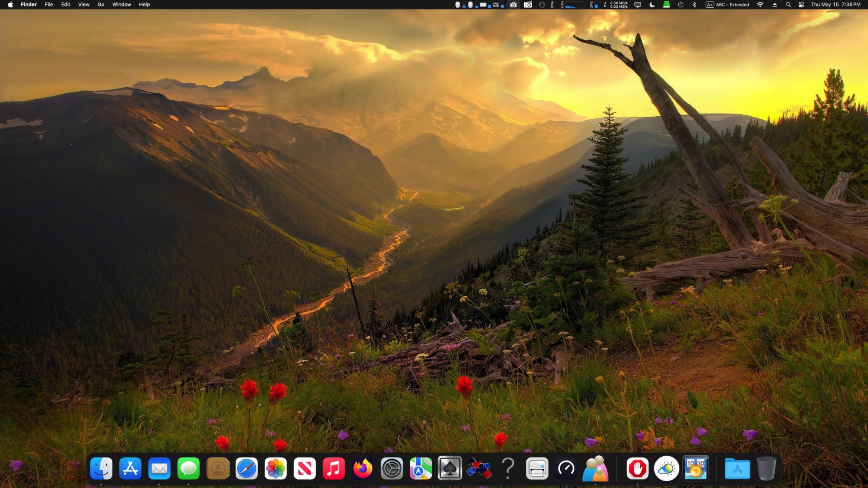The width and height of the screenshot is (868, 488).
Task: Launch the News app
Action: (x=305, y=468)
